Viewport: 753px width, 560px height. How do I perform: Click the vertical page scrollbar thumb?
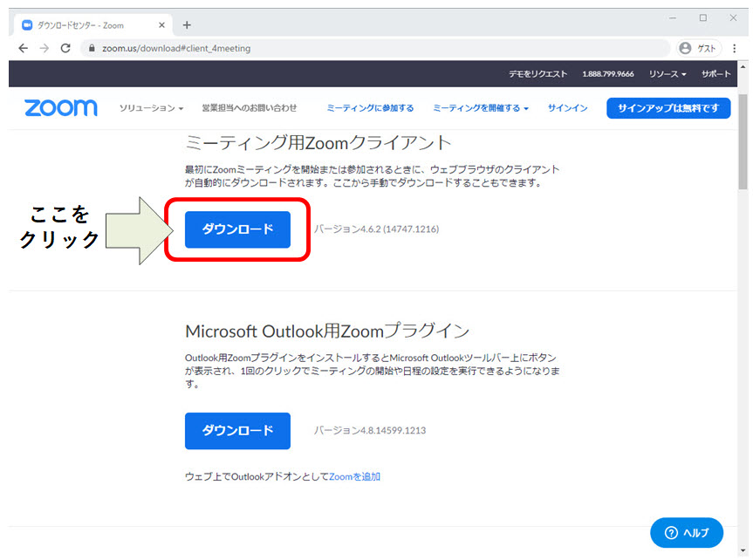[743, 141]
